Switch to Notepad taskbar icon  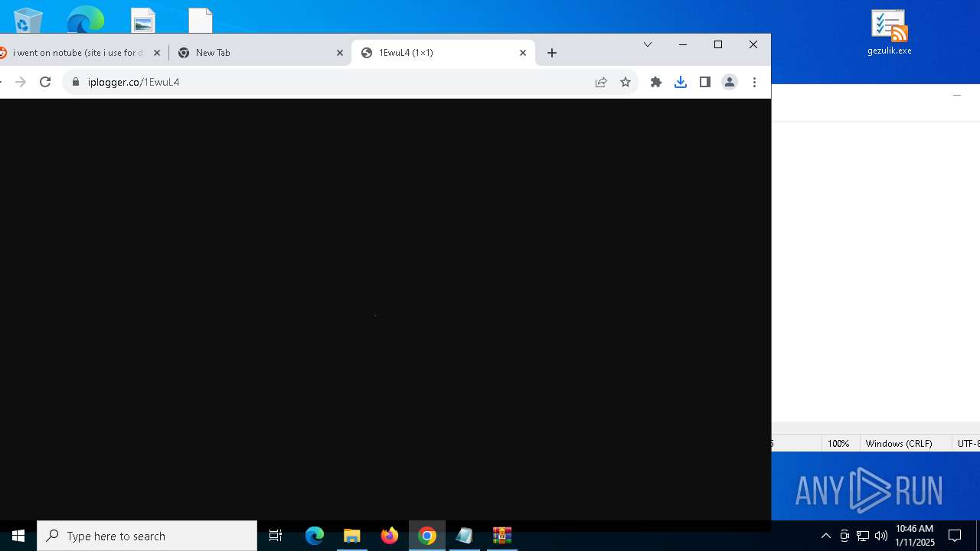[465, 536]
